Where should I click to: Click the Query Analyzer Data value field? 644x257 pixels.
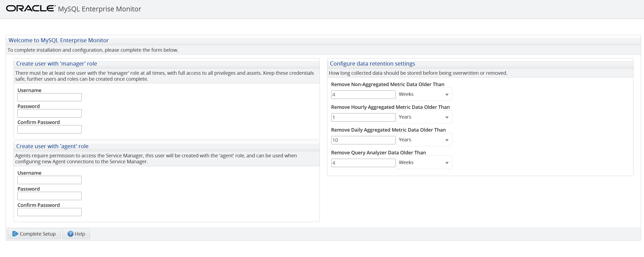click(x=363, y=163)
